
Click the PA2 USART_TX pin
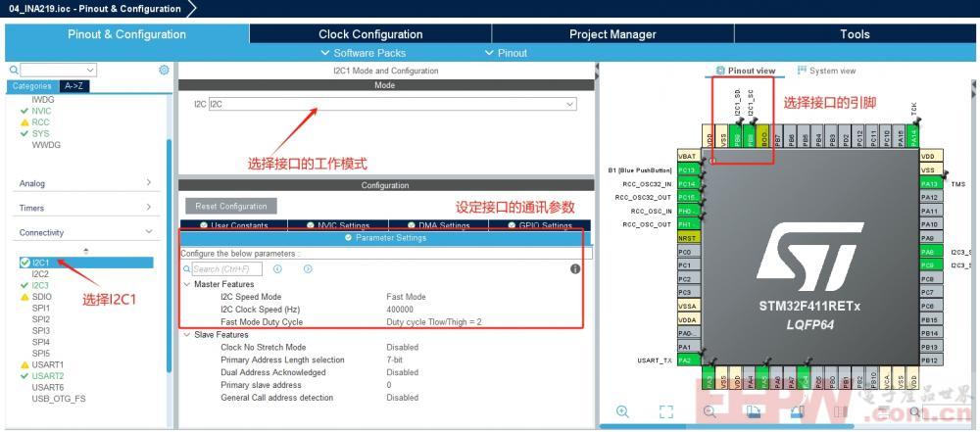coord(688,360)
